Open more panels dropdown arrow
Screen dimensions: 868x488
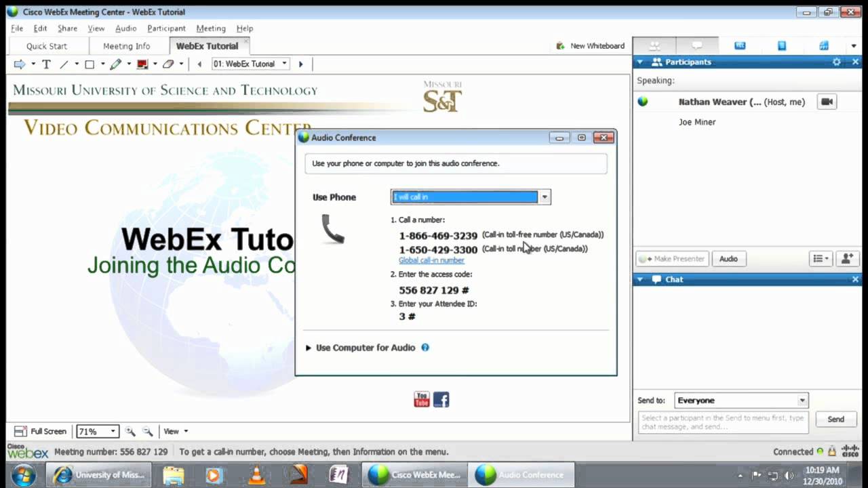[854, 46]
